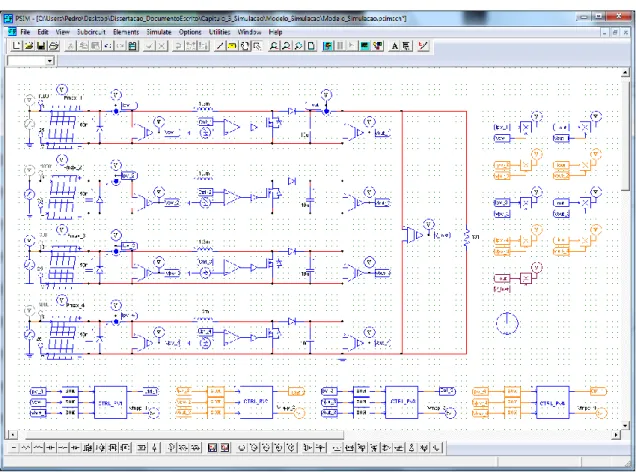
Task: Click the Print toolbar icon
Action: (x=54, y=46)
